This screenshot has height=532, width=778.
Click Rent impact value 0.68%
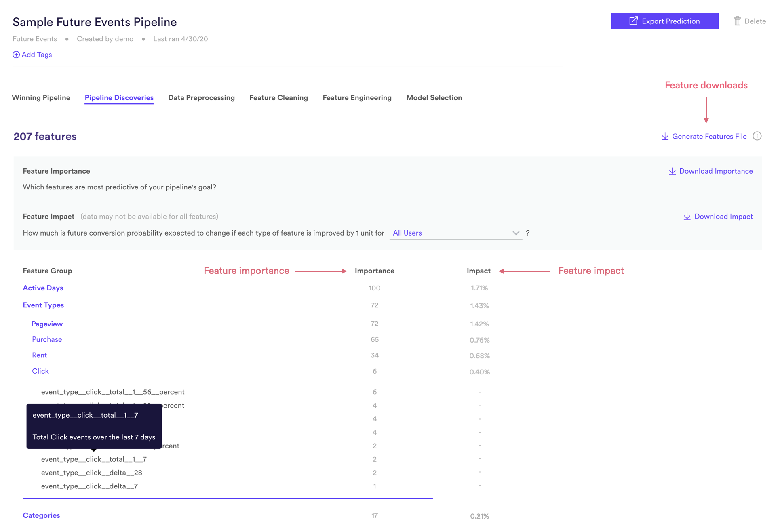(x=479, y=356)
